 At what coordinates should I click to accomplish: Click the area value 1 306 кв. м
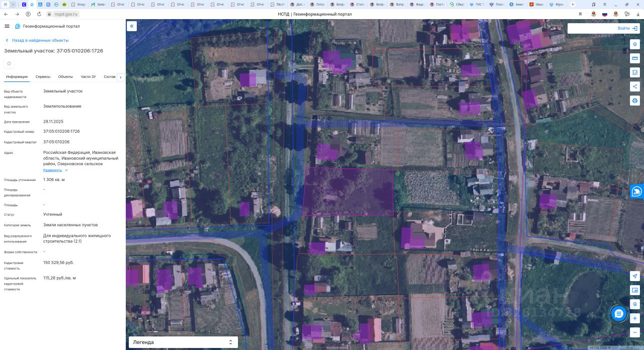point(54,180)
